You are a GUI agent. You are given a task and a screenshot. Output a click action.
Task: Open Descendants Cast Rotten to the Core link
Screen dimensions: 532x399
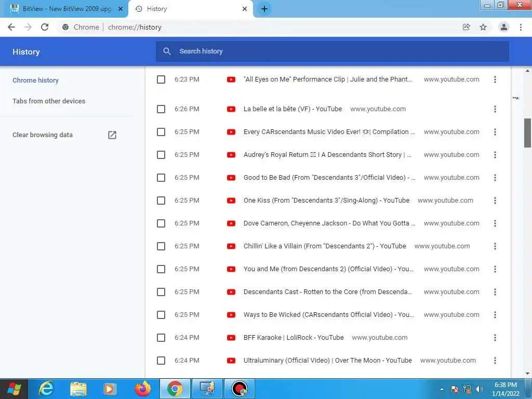(x=328, y=292)
